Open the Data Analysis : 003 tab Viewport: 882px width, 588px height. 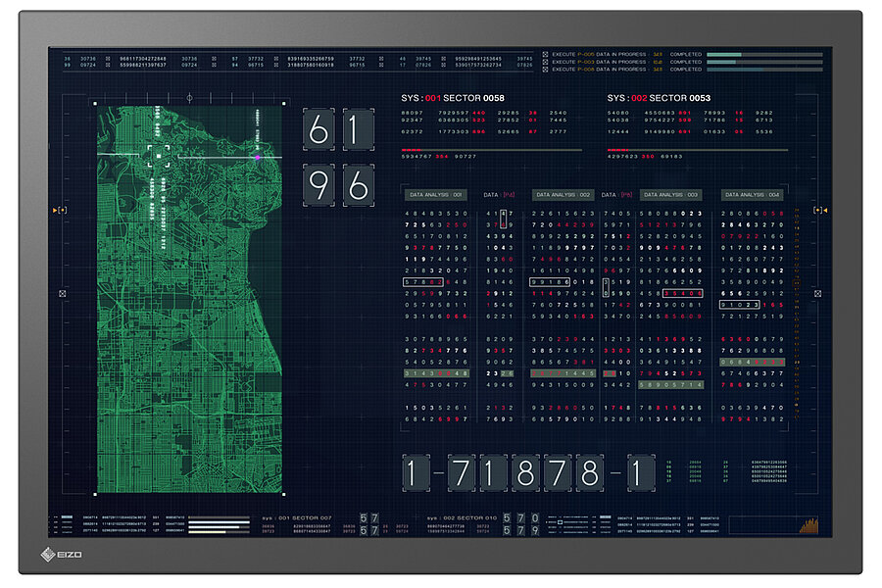point(671,195)
